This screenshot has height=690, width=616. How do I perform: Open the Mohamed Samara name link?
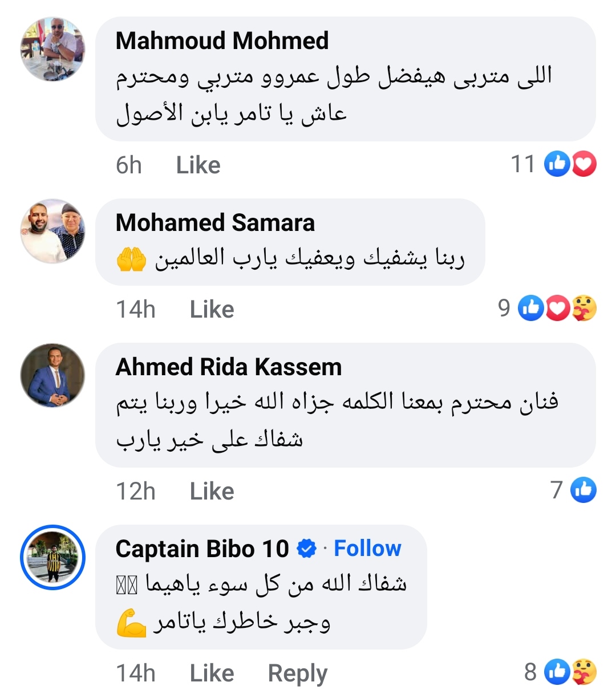(215, 223)
